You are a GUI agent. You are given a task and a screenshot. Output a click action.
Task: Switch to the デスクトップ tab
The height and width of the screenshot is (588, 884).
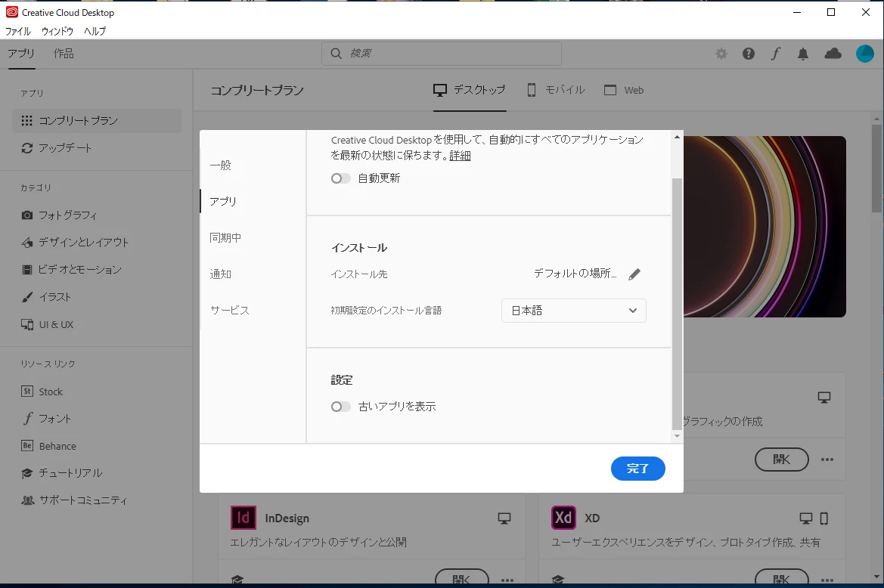pyautogui.click(x=470, y=90)
